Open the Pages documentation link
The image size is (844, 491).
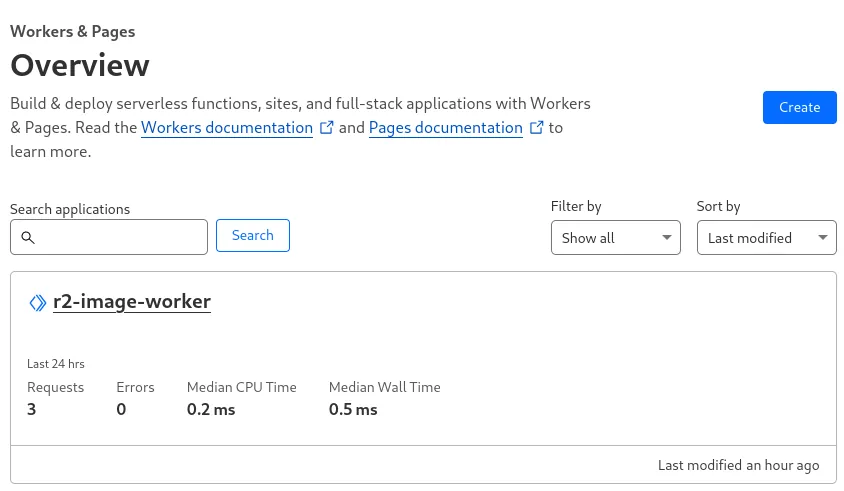(446, 128)
